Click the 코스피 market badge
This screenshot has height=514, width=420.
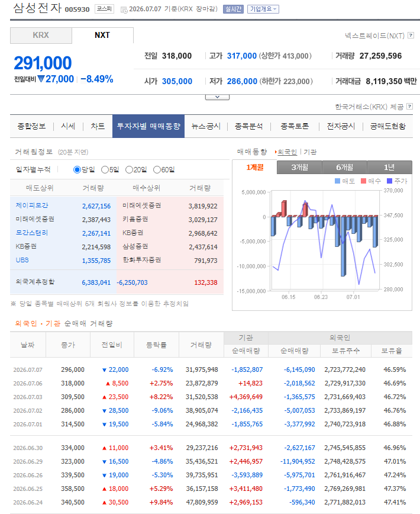tap(105, 9)
